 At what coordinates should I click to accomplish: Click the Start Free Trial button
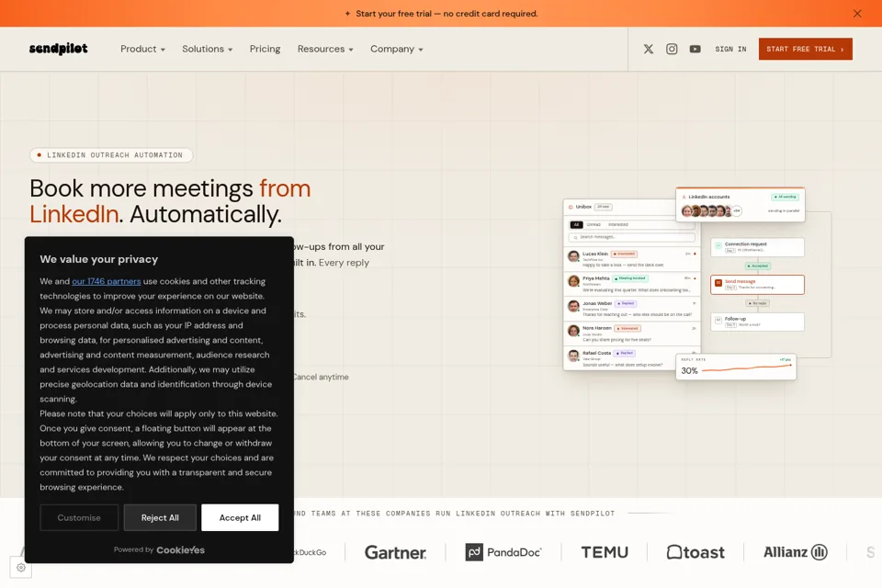pos(806,49)
